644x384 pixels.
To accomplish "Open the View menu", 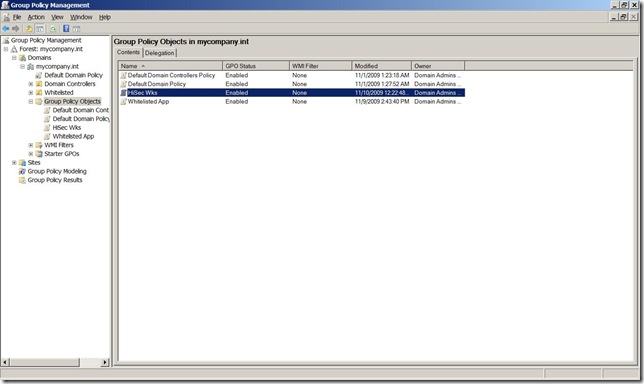I will [x=57, y=17].
